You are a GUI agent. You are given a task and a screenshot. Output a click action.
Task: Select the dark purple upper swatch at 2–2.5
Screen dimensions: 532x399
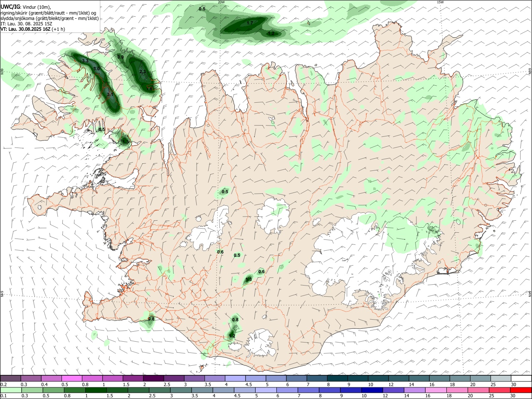pyautogui.click(x=153, y=378)
